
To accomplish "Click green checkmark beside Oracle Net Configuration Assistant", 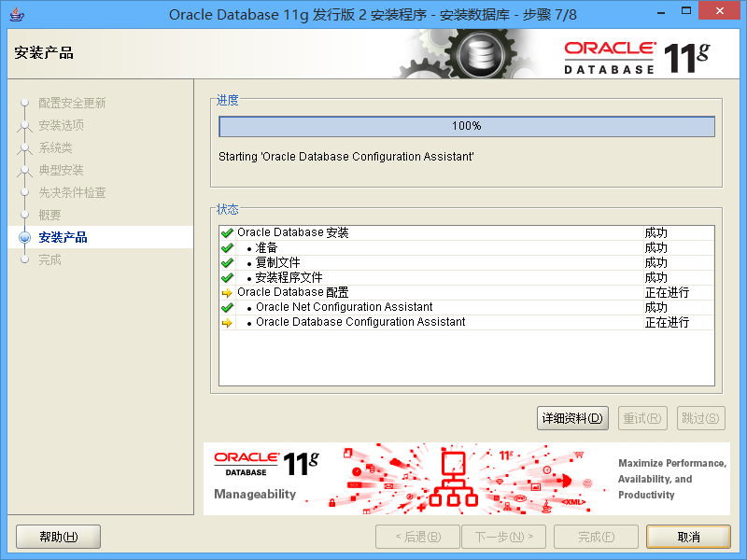I will (x=227, y=308).
